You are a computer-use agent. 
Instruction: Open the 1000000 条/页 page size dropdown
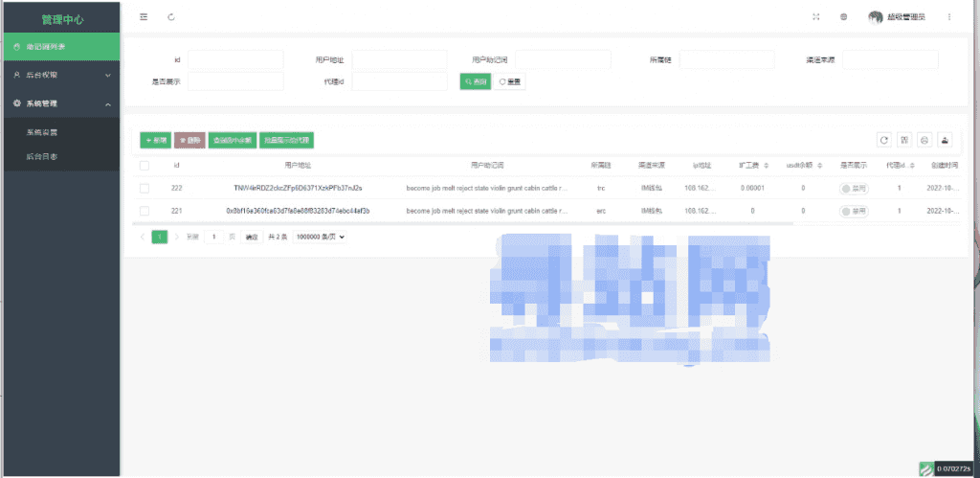pyautogui.click(x=320, y=238)
